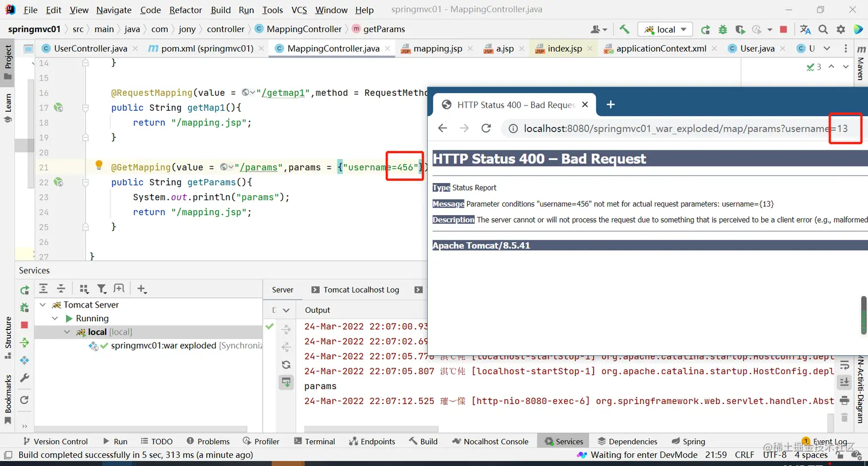The height and width of the screenshot is (466, 868).
Task: Collapse the Tomcat Server tree node
Action: pos(42,305)
